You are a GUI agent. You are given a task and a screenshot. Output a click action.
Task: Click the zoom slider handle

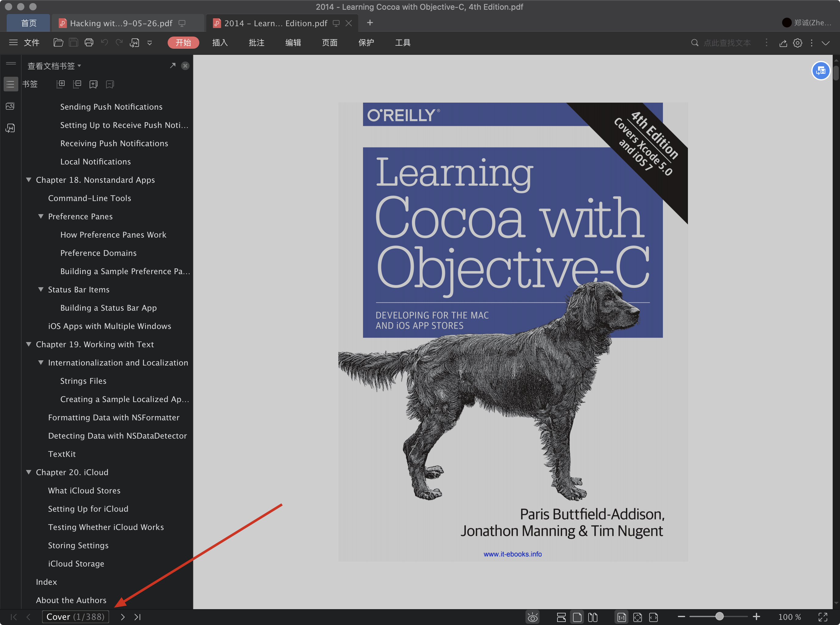(719, 617)
